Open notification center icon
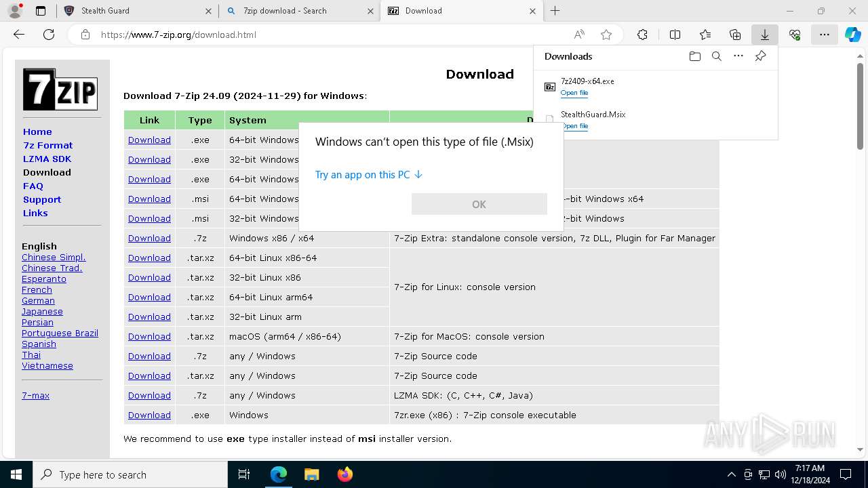Viewport: 868px width, 488px height. coord(846,474)
